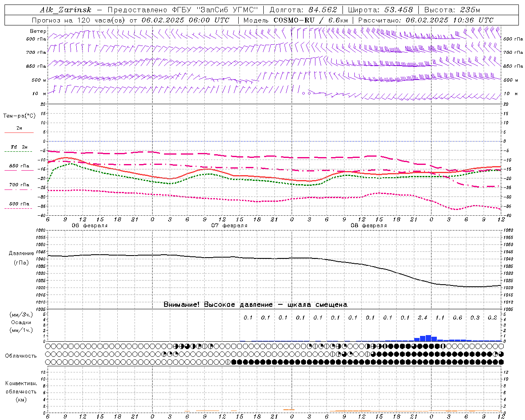Click the dash-dot legend line under 700 гПа
This screenshot has height=420, width=525.
[18, 189]
